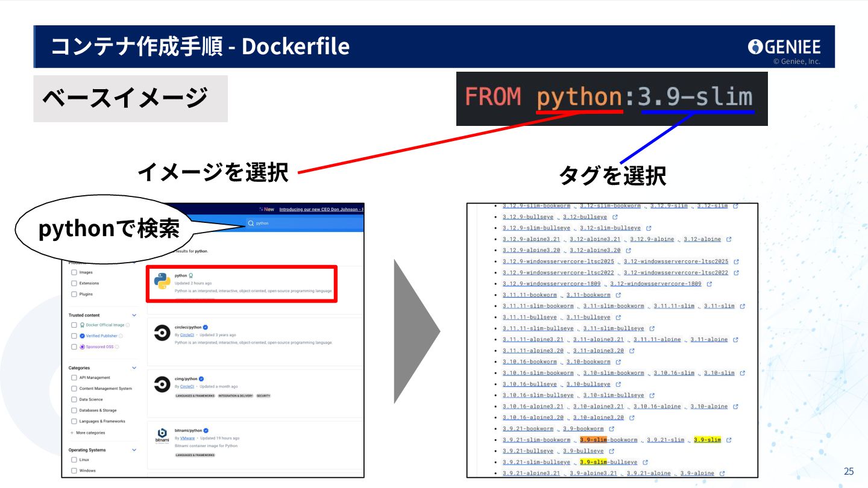Enable the Sponsored OSS filter

click(x=74, y=347)
